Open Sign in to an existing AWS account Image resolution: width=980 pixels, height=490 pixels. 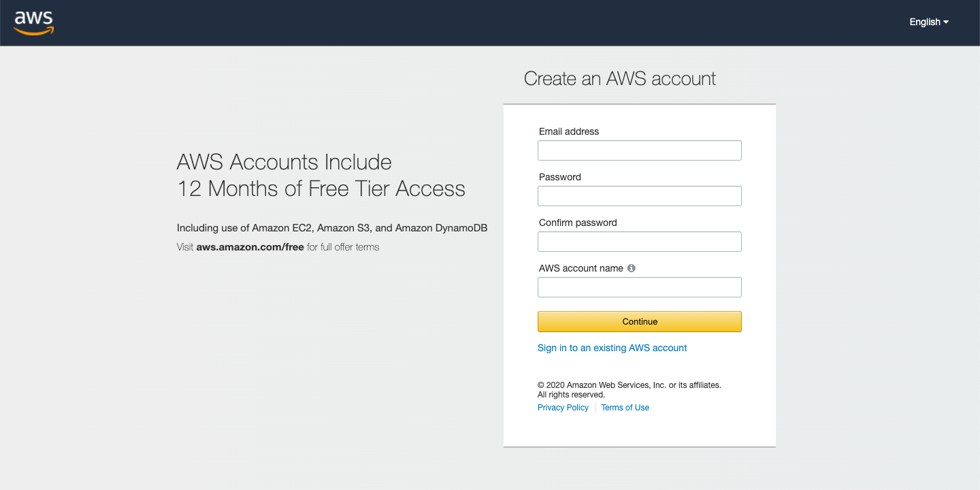(x=612, y=348)
